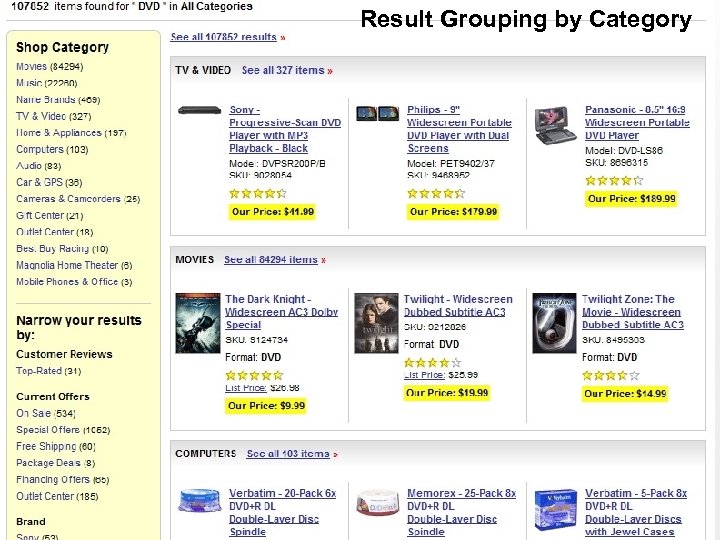Narrow results to Free Shipping offers
720x540 pixels.
46,446
